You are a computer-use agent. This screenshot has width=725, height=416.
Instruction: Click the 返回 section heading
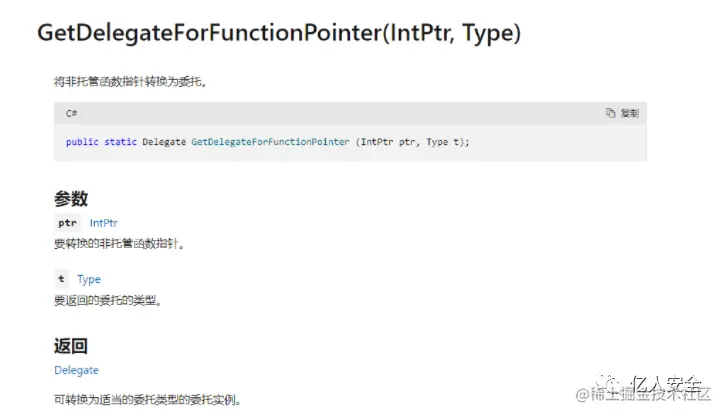(x=71, y=346)
